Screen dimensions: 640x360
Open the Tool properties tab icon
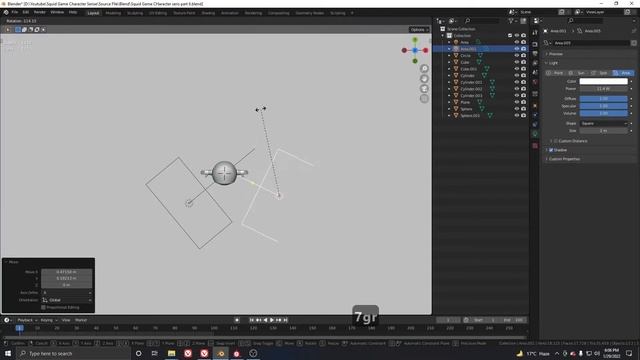[535, 33]
